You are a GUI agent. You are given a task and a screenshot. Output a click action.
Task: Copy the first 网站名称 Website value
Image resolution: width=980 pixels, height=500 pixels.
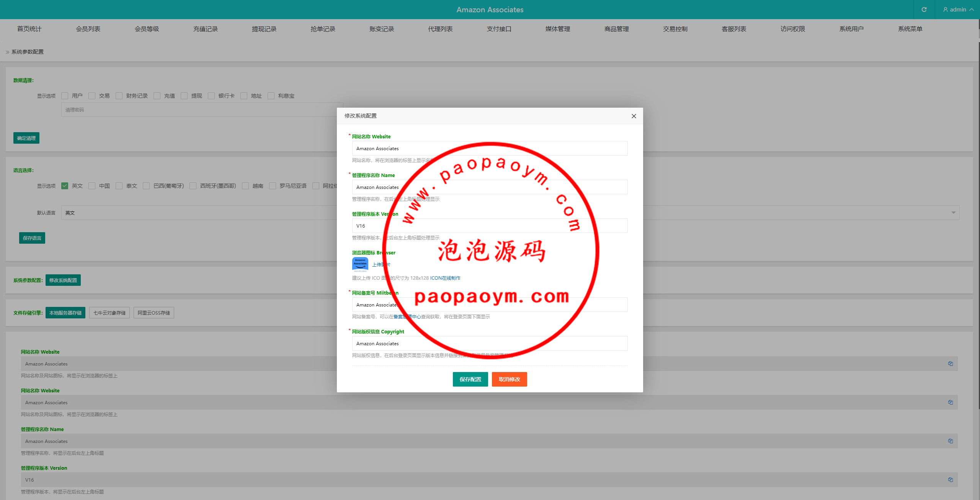click(950, 364)
